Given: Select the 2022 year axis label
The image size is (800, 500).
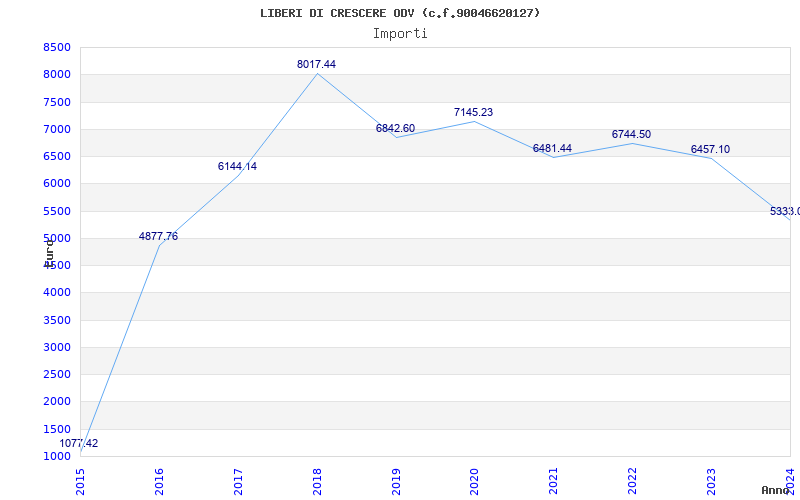Looking at the screenshot, I should (x=634, y=480).
